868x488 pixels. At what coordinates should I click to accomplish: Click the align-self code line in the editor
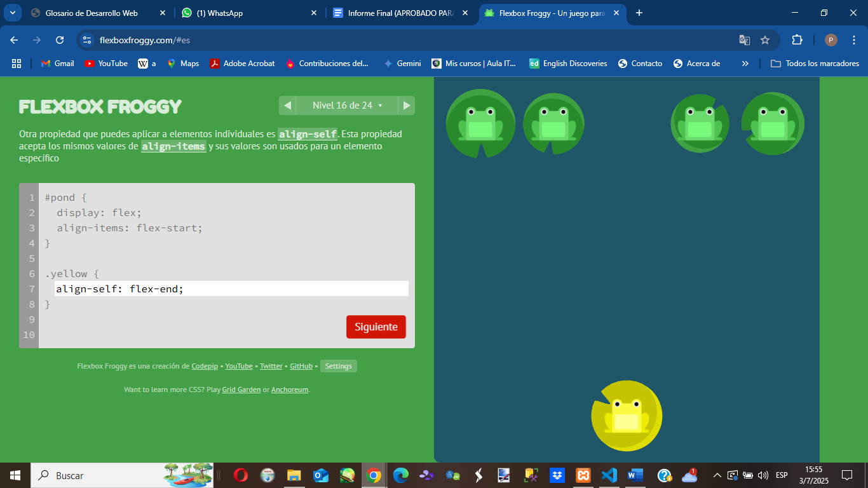click(x=231, y=289)
